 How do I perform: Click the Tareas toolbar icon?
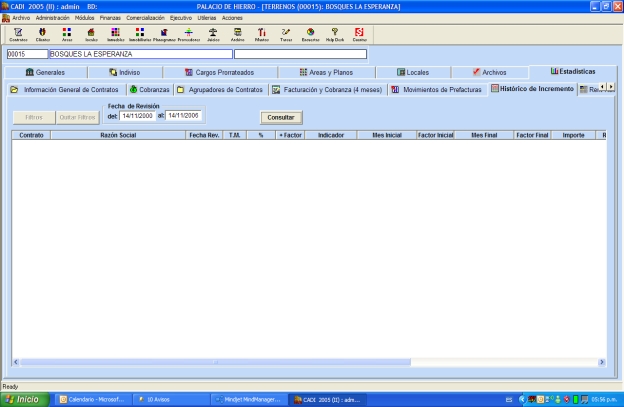click(x=286, y=33)
